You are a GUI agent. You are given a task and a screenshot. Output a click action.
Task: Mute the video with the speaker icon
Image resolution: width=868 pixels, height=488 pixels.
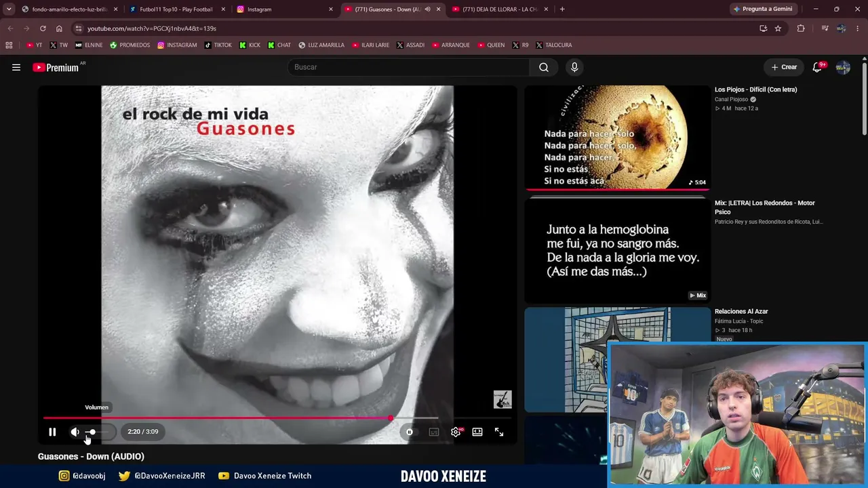(75, 432)
